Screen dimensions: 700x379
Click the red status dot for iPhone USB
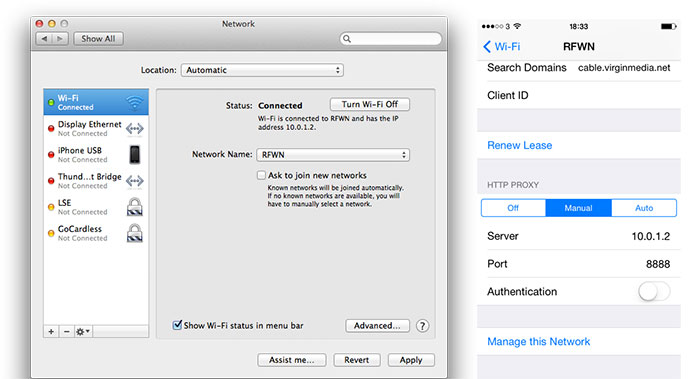click(51, 155)
